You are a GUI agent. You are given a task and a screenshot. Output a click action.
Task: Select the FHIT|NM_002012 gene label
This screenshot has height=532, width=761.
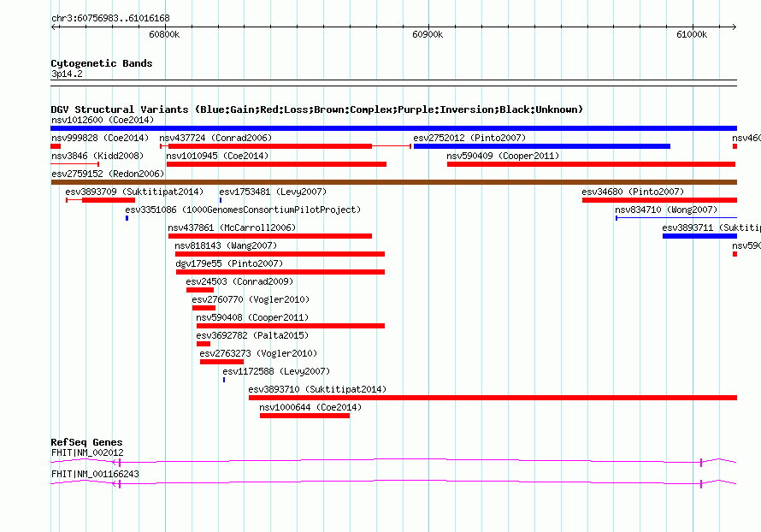click(87, 452)
